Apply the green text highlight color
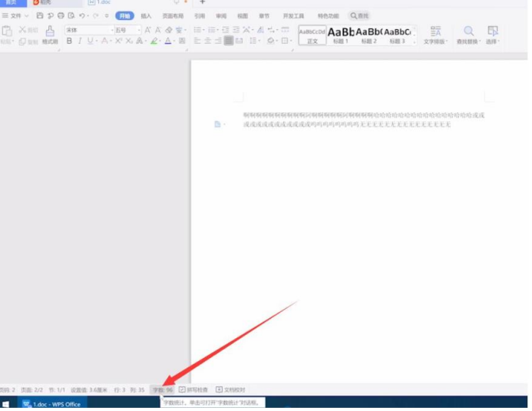The height and width of the screenshot is (411, 532). coord(154,41)
